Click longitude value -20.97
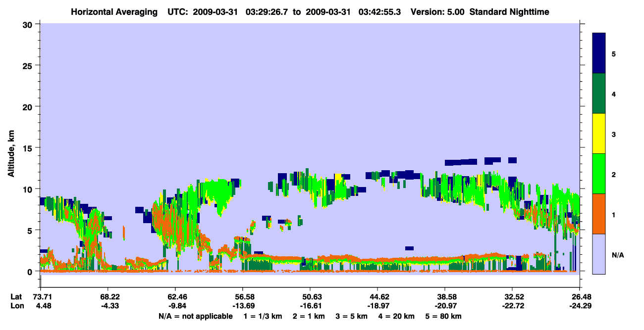 445,306
